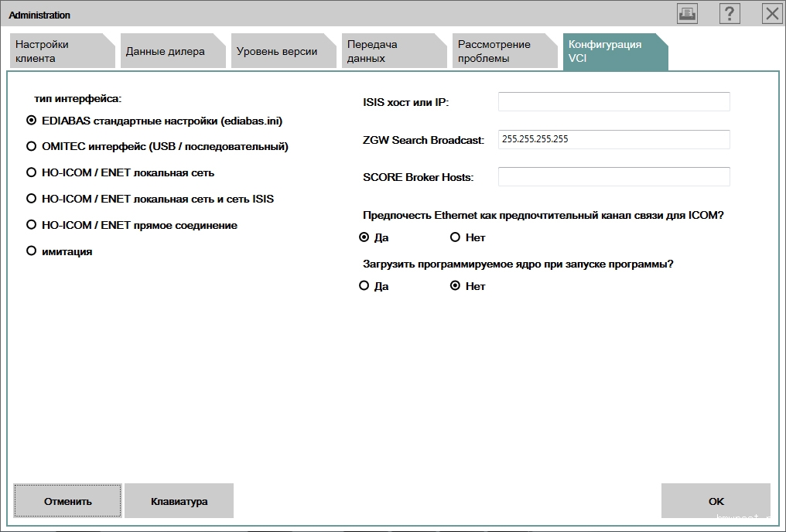
Task: Select Нет for Ethernet preferred channel
Action: (x=456, y=237)
